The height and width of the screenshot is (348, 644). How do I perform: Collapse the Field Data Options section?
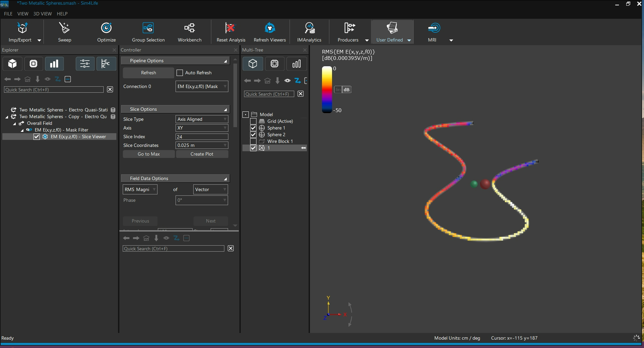pos(225,179)
